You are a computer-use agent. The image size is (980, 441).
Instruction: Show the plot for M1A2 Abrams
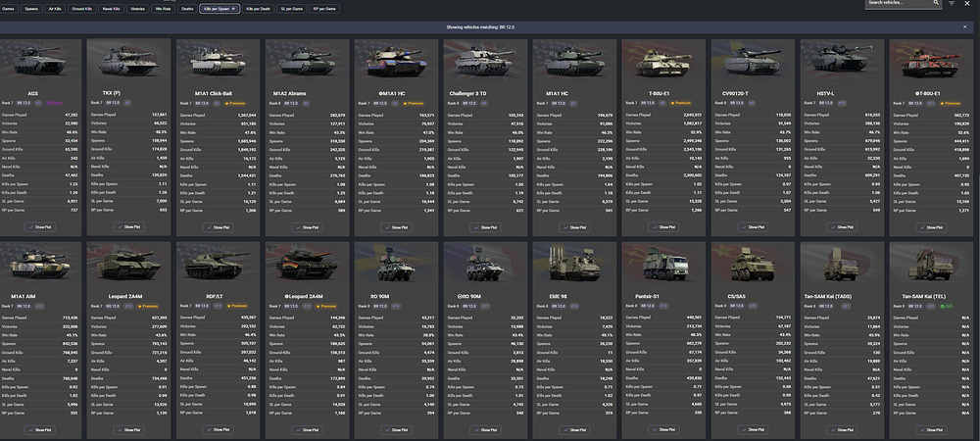(x=308, y=227)
